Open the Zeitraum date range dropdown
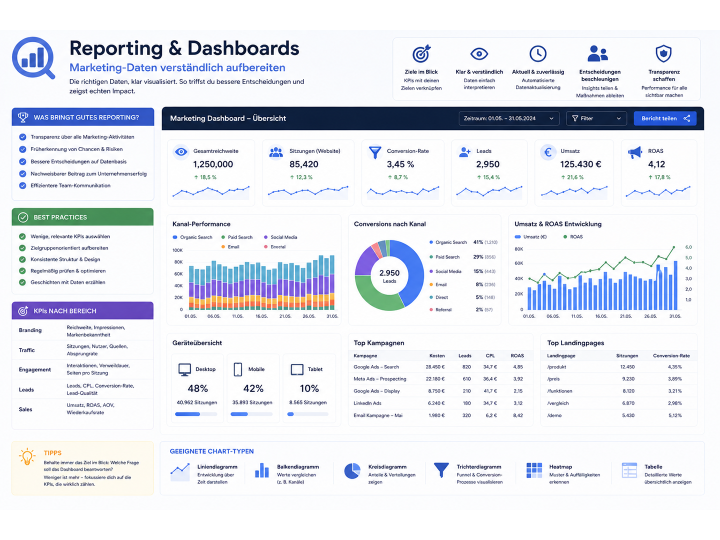 (509, 118)
